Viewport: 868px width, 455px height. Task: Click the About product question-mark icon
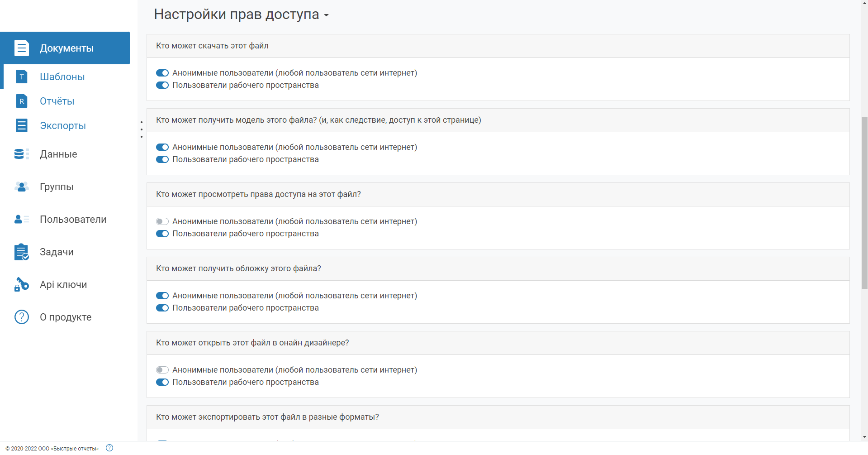21,317
